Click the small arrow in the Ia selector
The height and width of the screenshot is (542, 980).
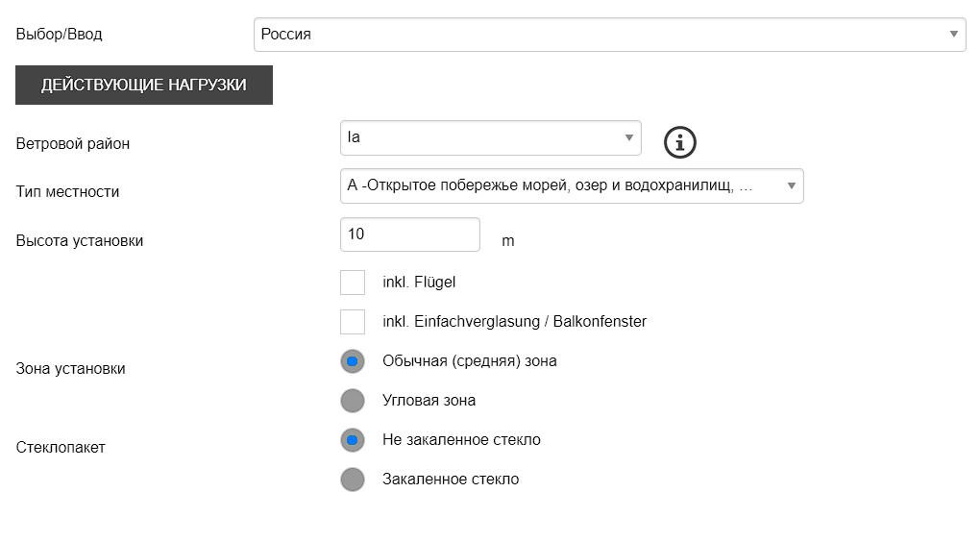click(628, 137)
